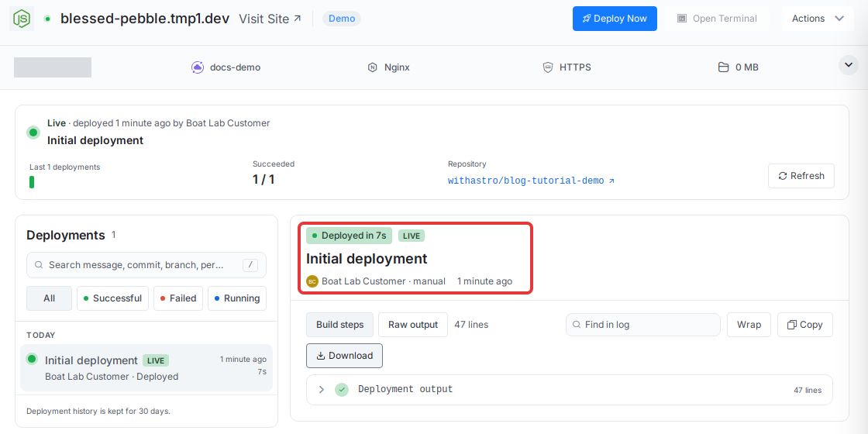Filter by Failed deployments

point(178,298)
